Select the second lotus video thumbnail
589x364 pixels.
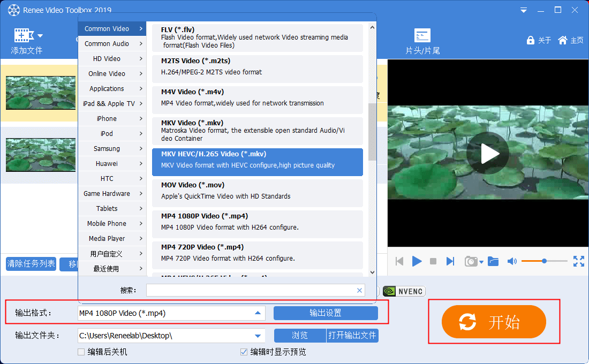pyautogui.click(x=41, y=155)
